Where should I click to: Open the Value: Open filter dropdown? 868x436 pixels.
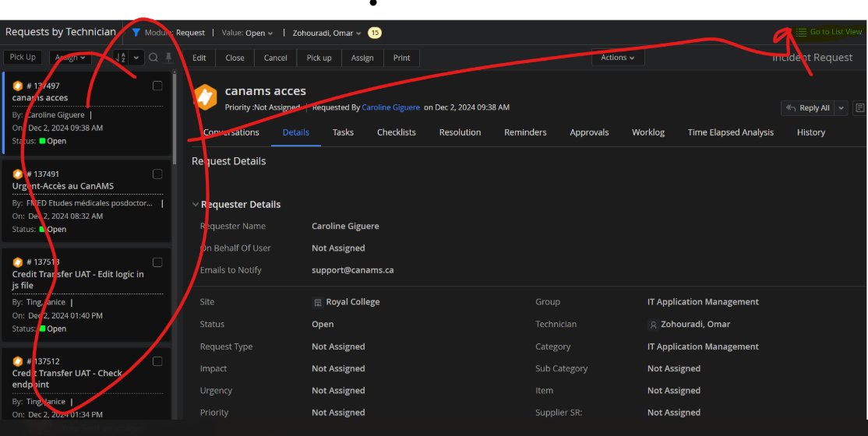pyautogui.click(x=248, y=33)
